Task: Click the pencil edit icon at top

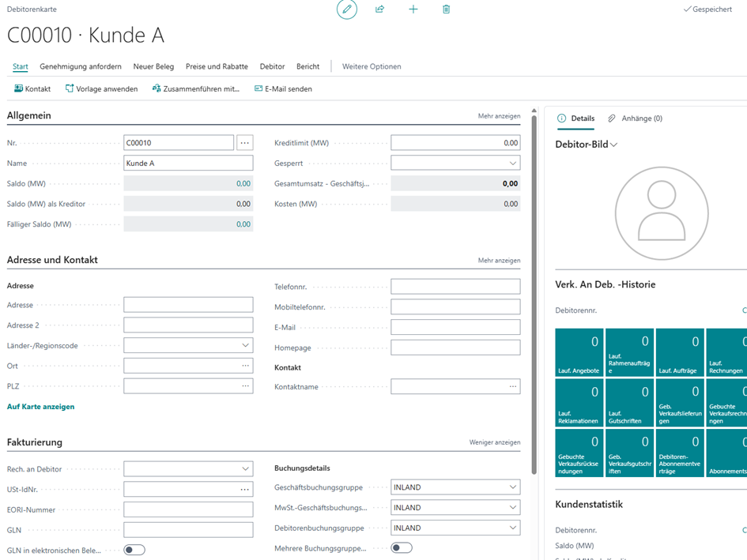Action: coord(346,9)
